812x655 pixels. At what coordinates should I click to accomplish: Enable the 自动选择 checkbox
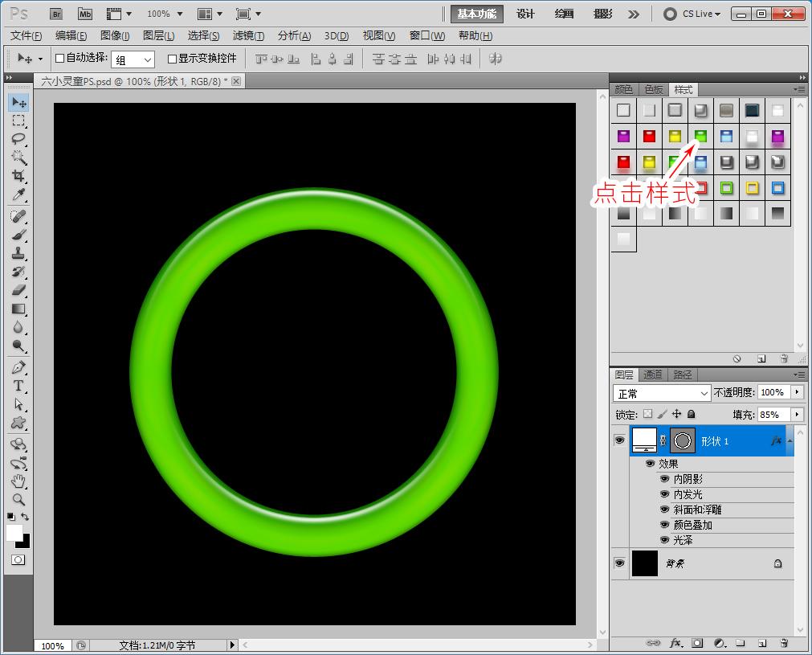[59, 59]
